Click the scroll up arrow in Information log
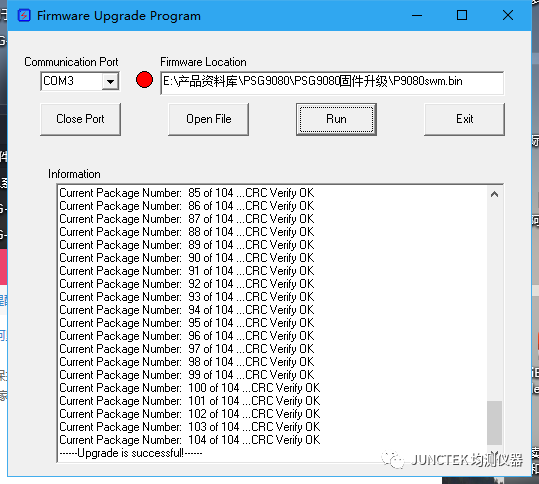The width and height of the screenshot is (539, 484). click(x=494, y=194)
